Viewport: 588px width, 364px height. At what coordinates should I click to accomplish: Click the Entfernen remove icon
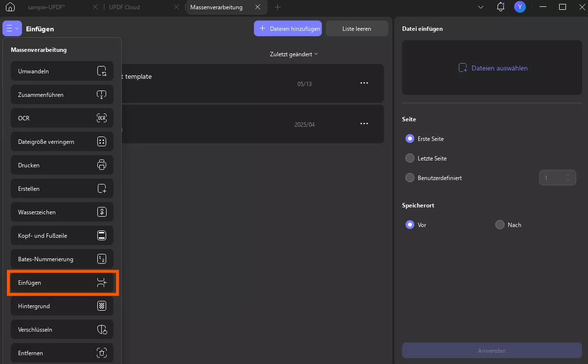coord(102,353)
